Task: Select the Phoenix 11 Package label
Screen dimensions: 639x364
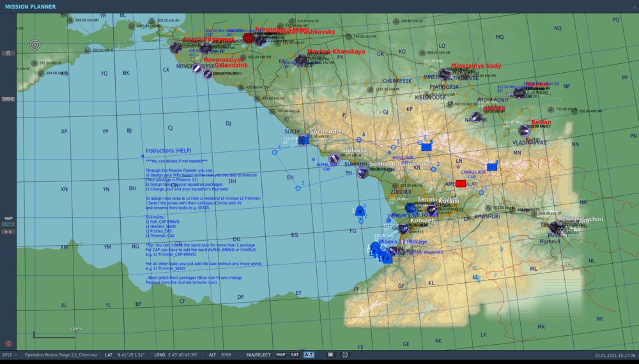Action: (x=403, y=242)
